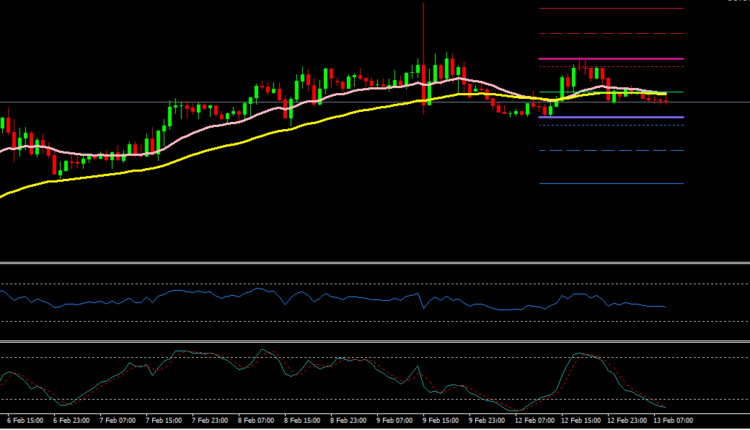Click the "12 Feb 15:00" time label
Viewport: 750px width, 430px height.
tap(581, 421)
